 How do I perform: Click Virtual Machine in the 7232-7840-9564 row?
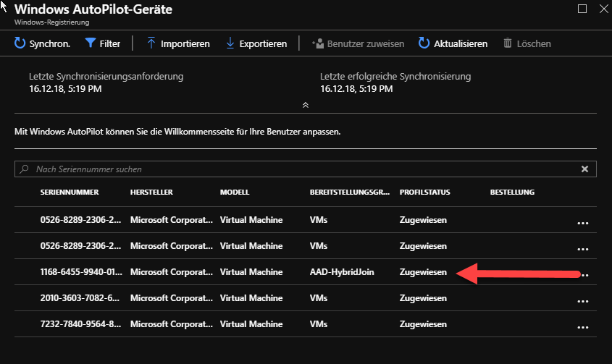click(251, 324)
